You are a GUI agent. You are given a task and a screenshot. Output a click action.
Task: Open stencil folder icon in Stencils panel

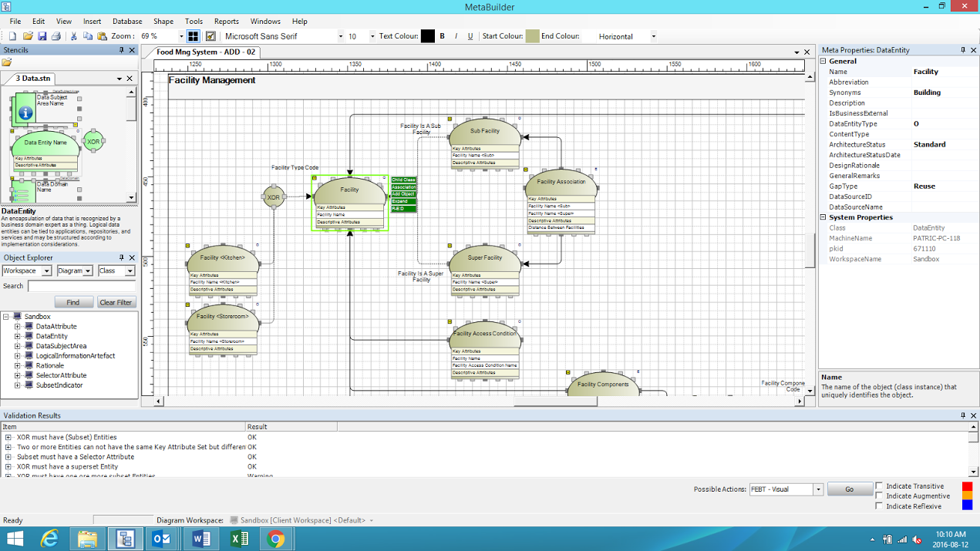coord(7,62)
